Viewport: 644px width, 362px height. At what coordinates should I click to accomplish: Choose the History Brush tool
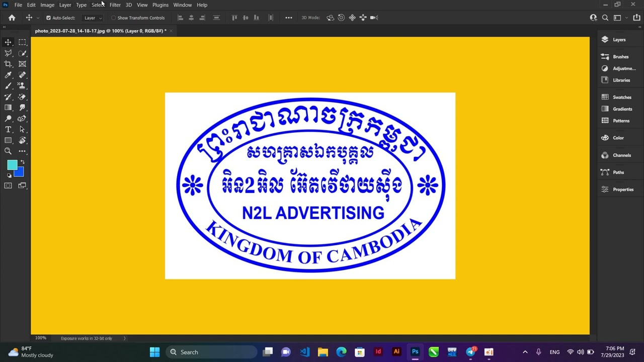coord(8,97)
